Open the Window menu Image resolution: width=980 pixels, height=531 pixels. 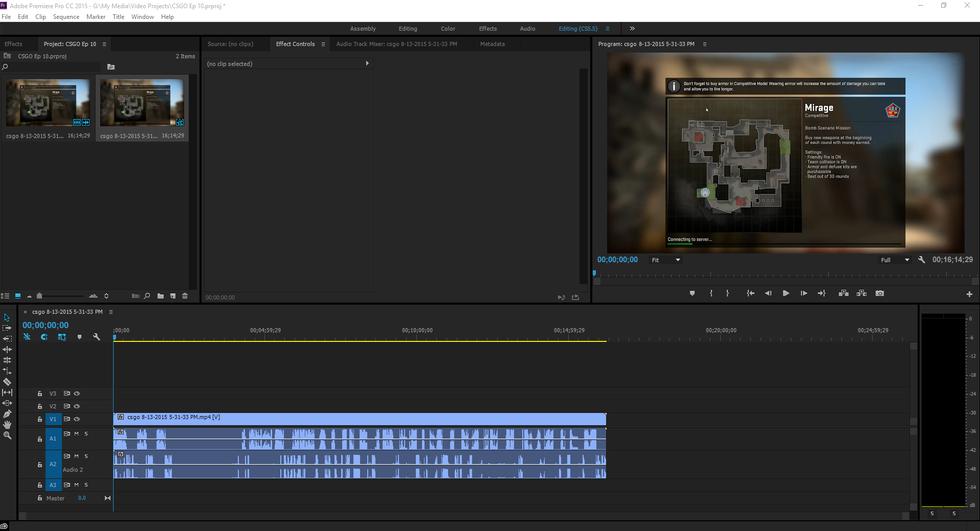click(142, 17)
